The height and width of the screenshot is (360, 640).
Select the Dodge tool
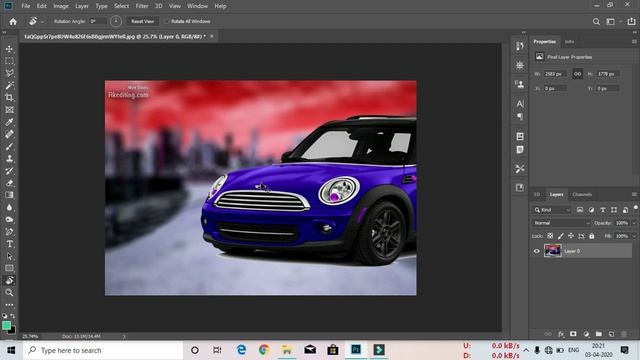click(9, 220)
